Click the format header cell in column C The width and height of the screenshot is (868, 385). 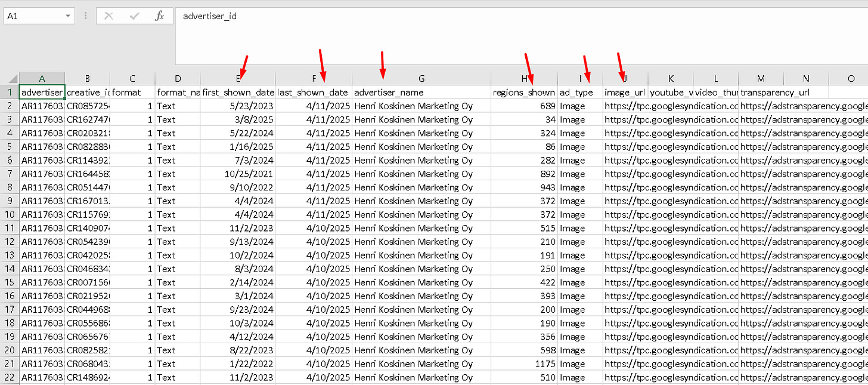(x=132, y=93)
